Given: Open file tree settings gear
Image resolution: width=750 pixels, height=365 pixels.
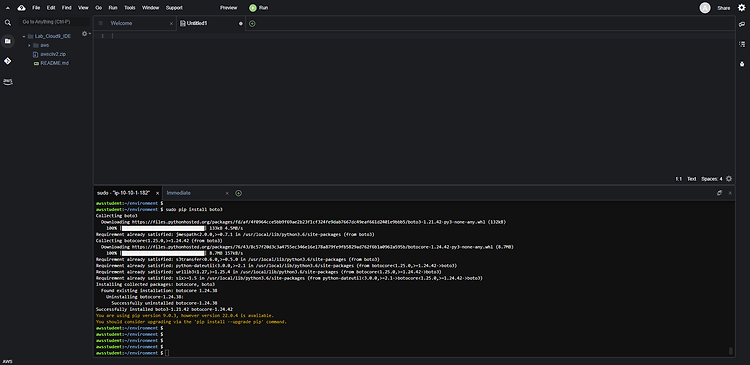Looking at the screenshot, I should 85,33.
